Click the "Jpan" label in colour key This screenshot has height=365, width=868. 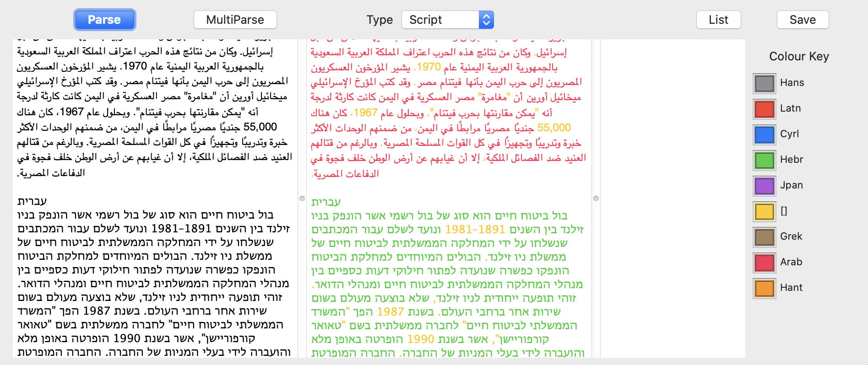[x=792, y=185]
